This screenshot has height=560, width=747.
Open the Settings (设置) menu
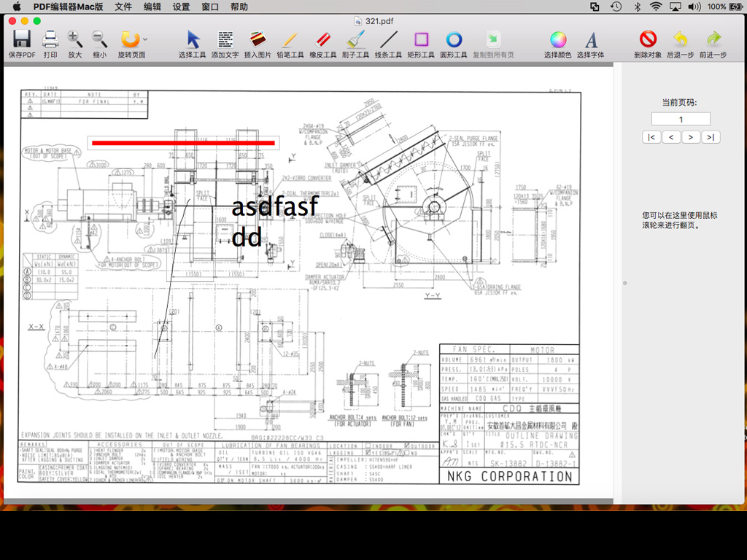[181, 7]
